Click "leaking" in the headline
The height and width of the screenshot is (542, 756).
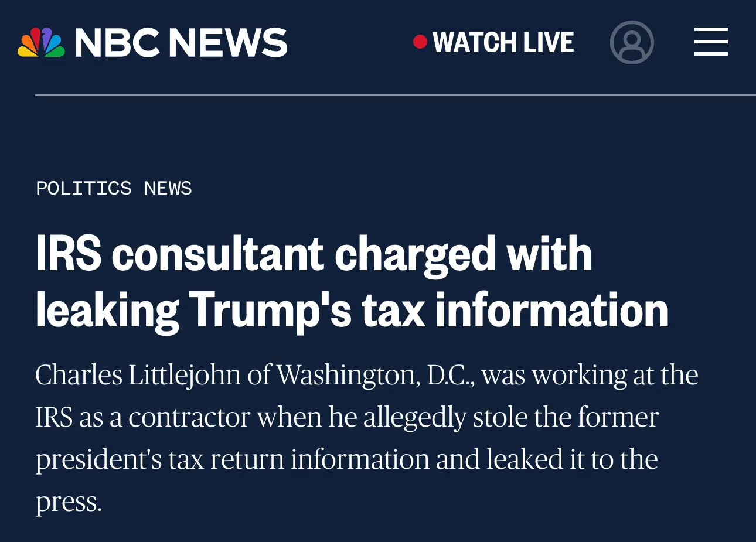[x=107, y=310]
